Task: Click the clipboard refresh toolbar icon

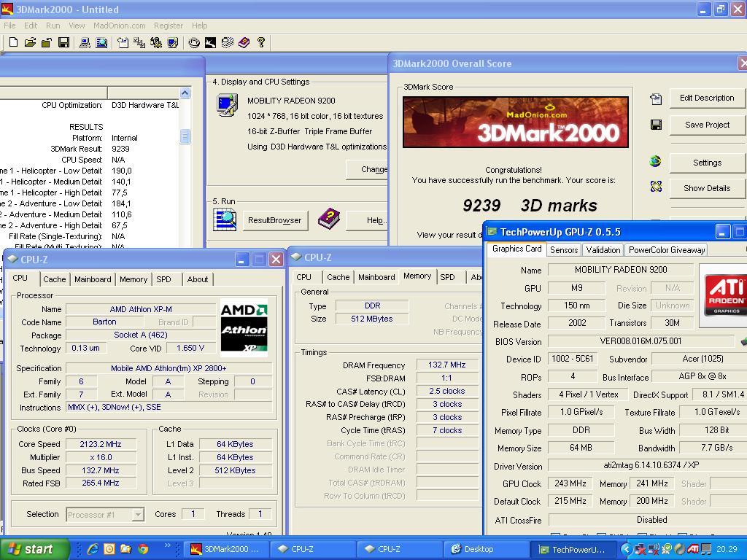Action: [123, 42]
